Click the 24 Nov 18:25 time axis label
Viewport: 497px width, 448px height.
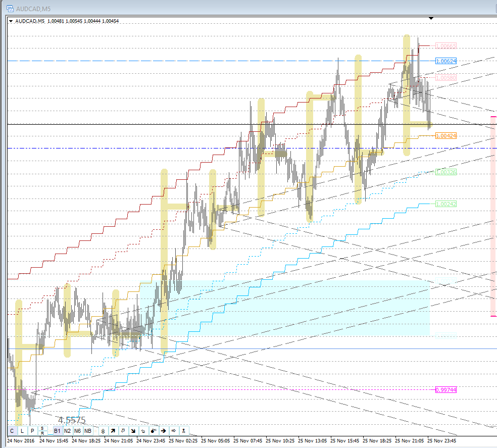tap(86, 441)
